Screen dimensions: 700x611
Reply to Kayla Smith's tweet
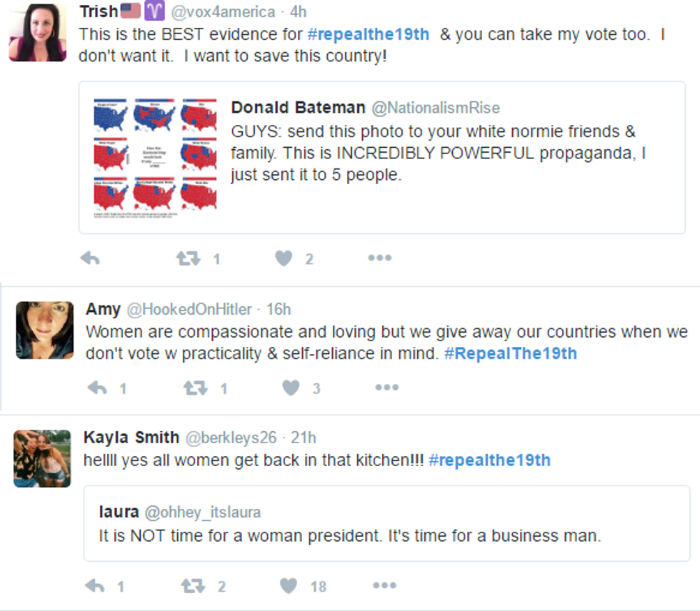coord(94,586)
